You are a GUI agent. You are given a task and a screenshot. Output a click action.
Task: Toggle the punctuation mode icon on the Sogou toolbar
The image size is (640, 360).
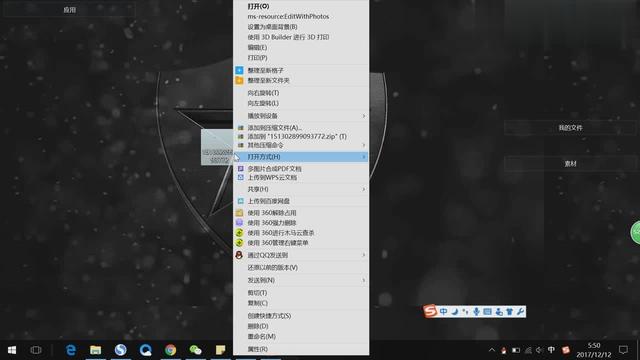click(465, 312)
